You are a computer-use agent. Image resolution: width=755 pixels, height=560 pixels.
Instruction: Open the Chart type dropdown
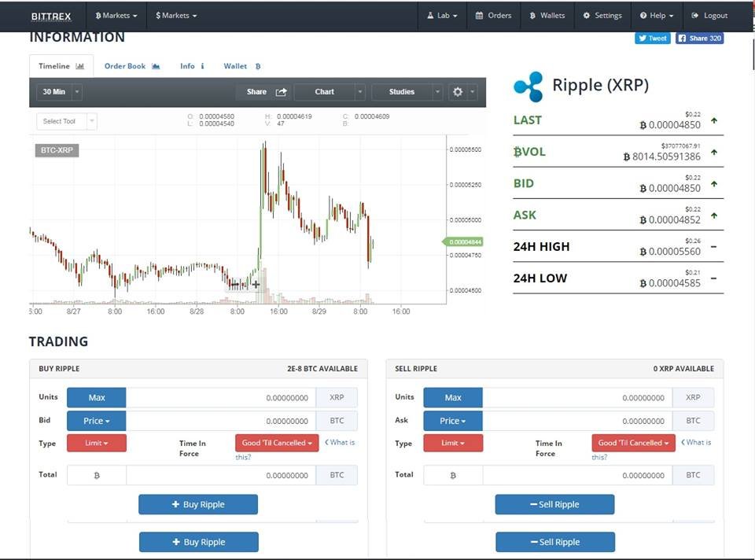[x=330, y=91]
